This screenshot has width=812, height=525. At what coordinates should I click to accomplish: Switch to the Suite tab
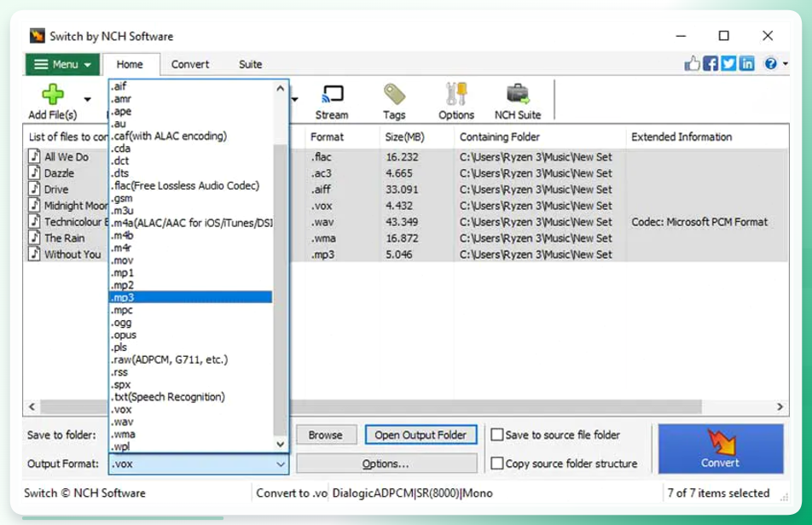click(250, 64)
